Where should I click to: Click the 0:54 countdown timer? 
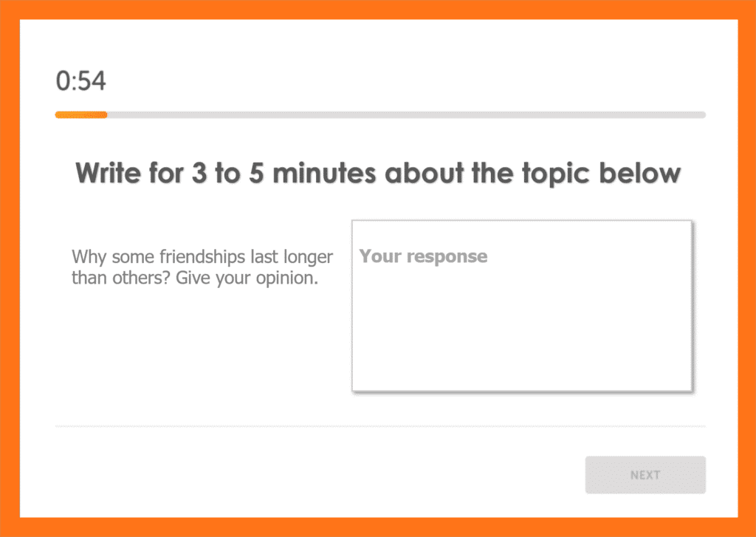81,81
